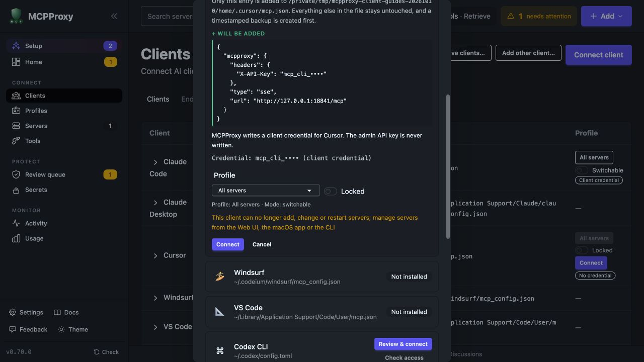
Task: Click the Settings gear icon
Action: [x=13, y=312]
